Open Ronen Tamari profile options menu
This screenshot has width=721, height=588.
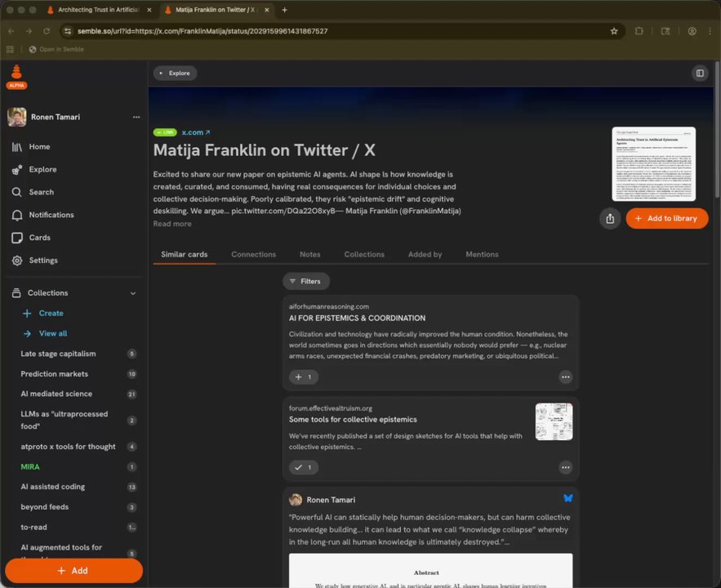point(136,118)
